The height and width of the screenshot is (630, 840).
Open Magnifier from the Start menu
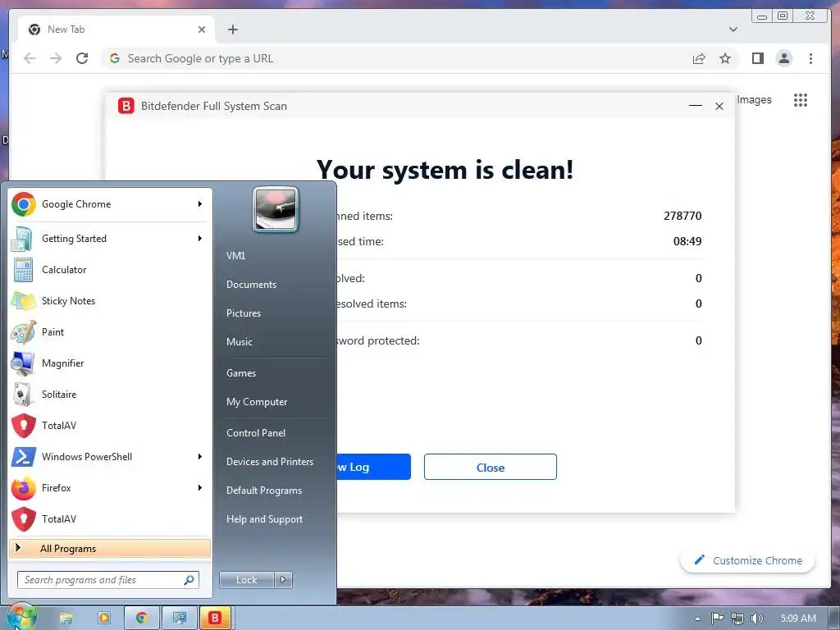pos(110,363)
